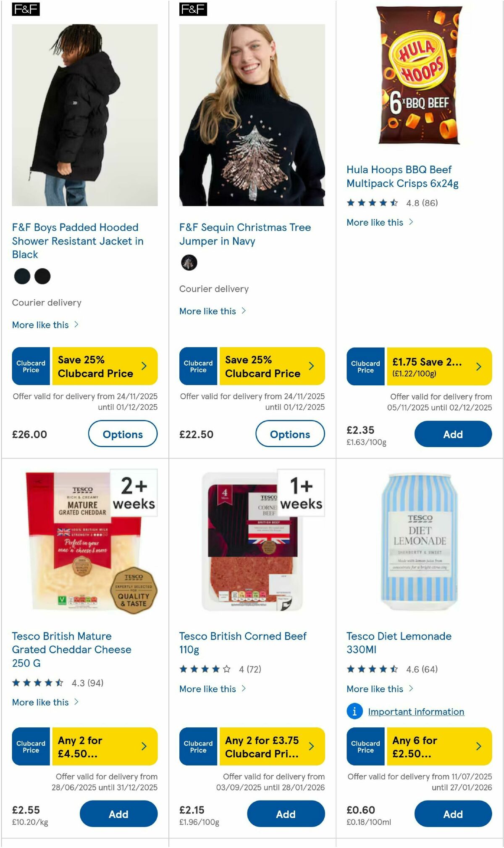
Task: Click the star rating for Hula Hoops crisps
Action: (372, 203)
